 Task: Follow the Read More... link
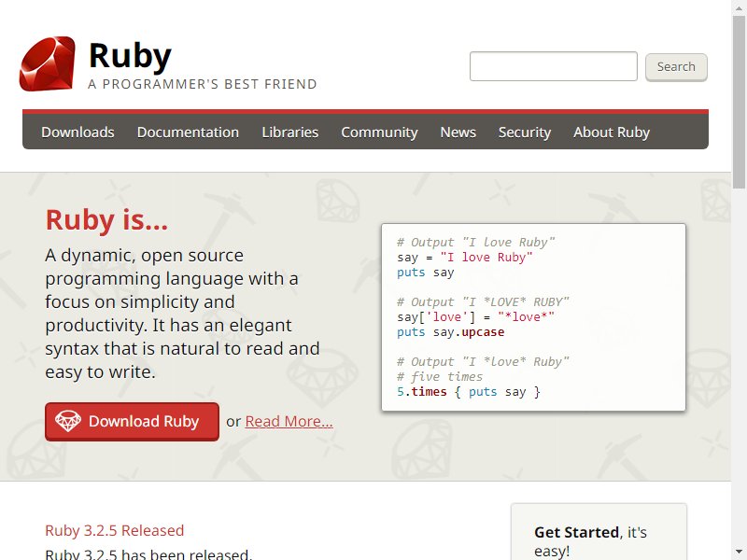(x=289, y=422)
